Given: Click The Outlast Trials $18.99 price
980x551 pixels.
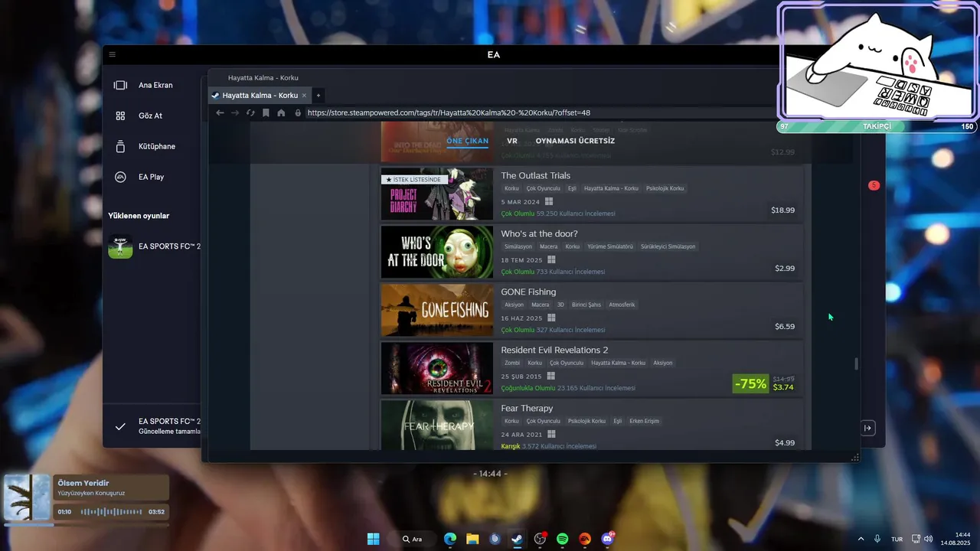Looking at the screenshot, I should tap(782, 210).
